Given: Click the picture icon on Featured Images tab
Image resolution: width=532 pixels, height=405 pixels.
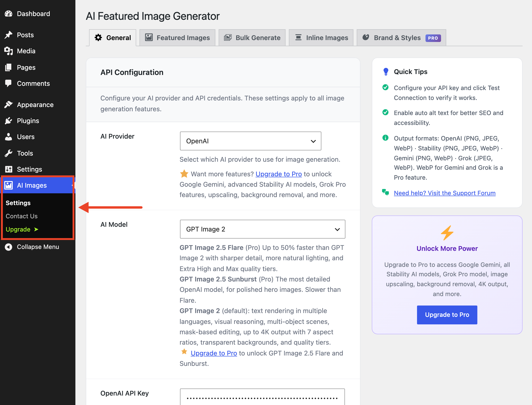Looking at the screenshot, I should [x=149, y=37].
